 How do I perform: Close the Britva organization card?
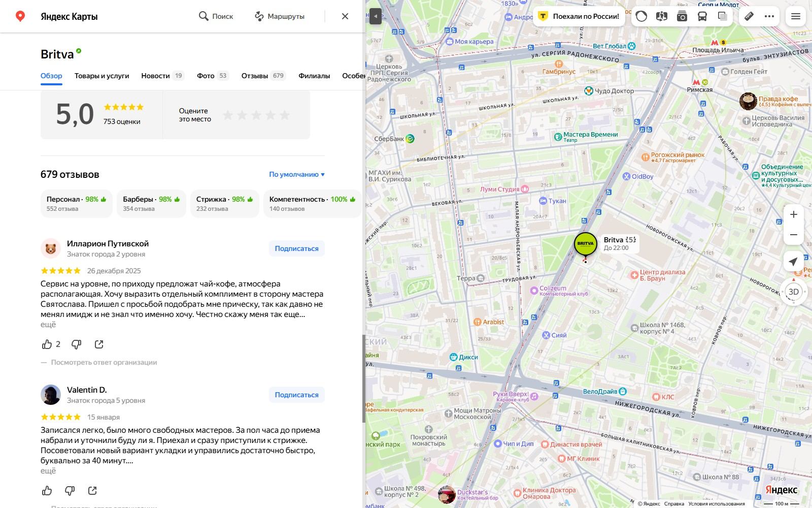pyautogui.click(x=345, y=16)
